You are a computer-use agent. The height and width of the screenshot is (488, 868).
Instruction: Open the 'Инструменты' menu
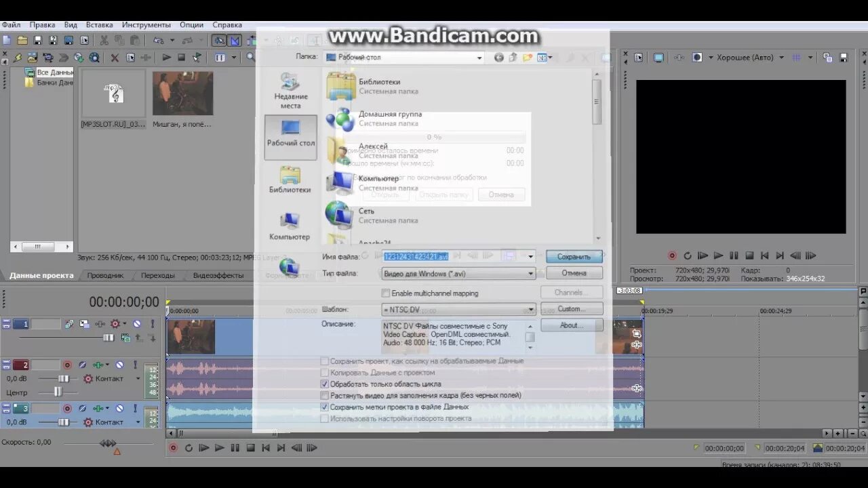click(146, 25)
